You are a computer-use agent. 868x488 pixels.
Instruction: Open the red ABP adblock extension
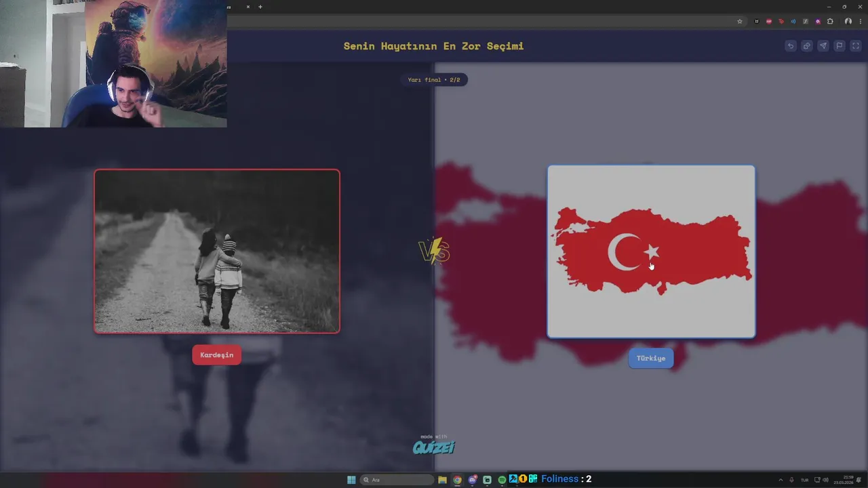(x=769, y=21)
